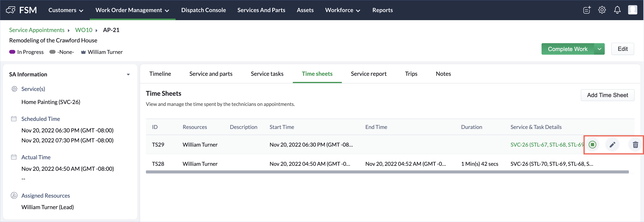
Task: Click the quick create icon in header
Action: 587,10
